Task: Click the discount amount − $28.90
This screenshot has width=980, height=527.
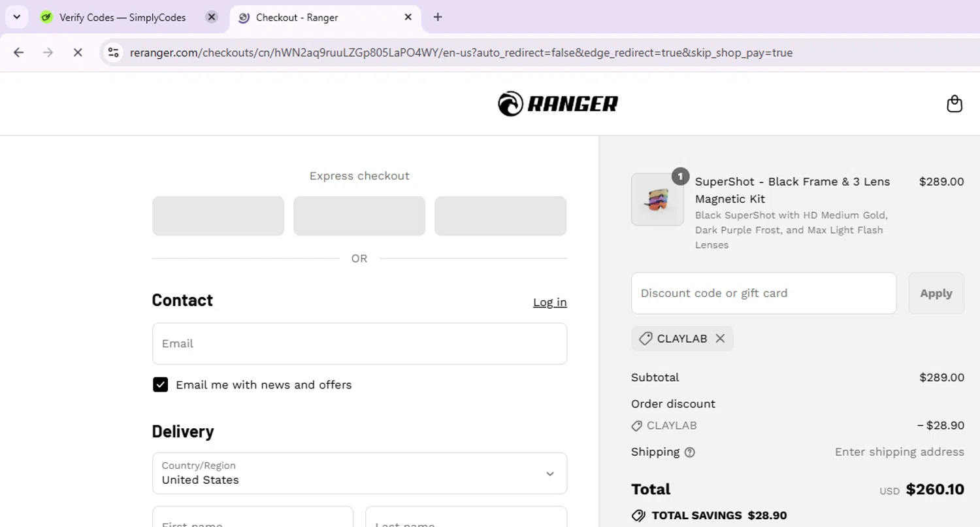Action: click(x=941, y=426)
